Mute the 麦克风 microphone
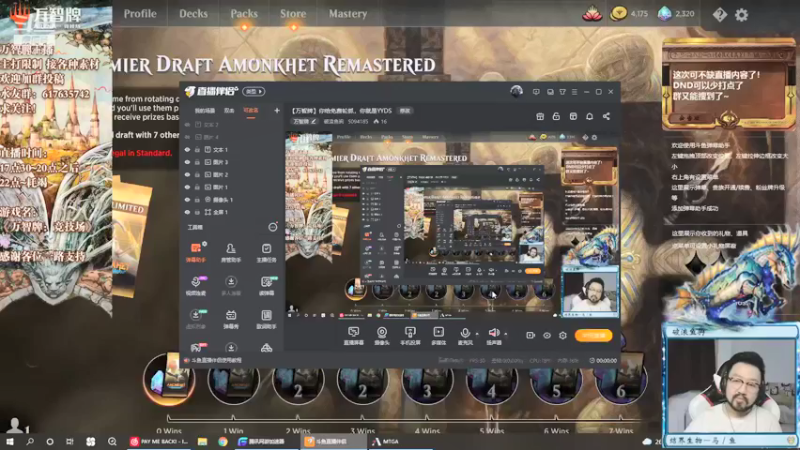800x450 pixels. [465, 336]
